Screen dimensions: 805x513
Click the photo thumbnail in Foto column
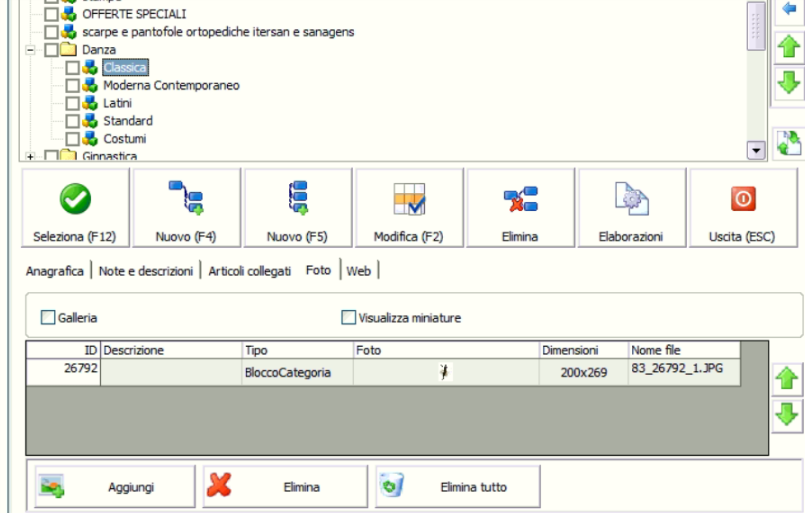tap(445, 372)
